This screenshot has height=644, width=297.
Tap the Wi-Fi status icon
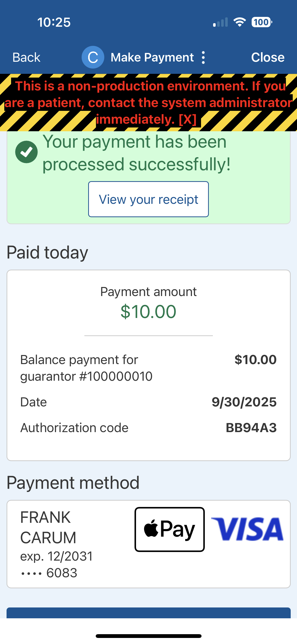pyautogui.click(x=240, y=22)
